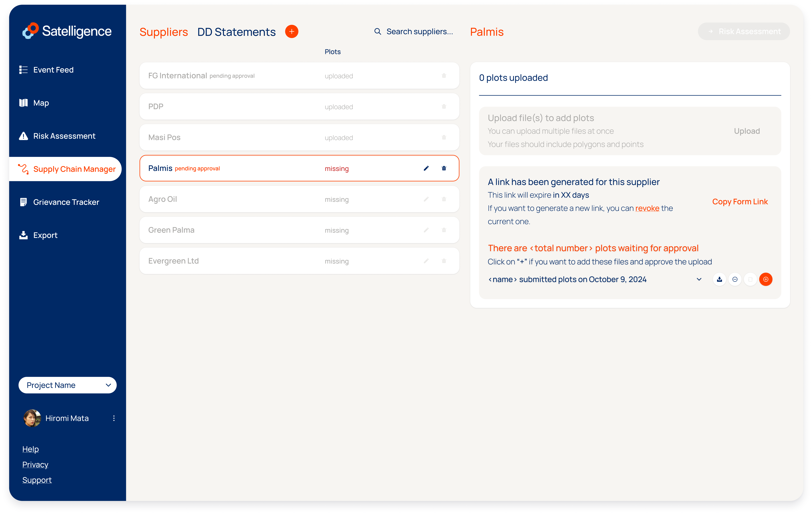This screenshot has height=514, width=812.
Task: Approve upload with orange plus icon
Action: coord(766,279)
